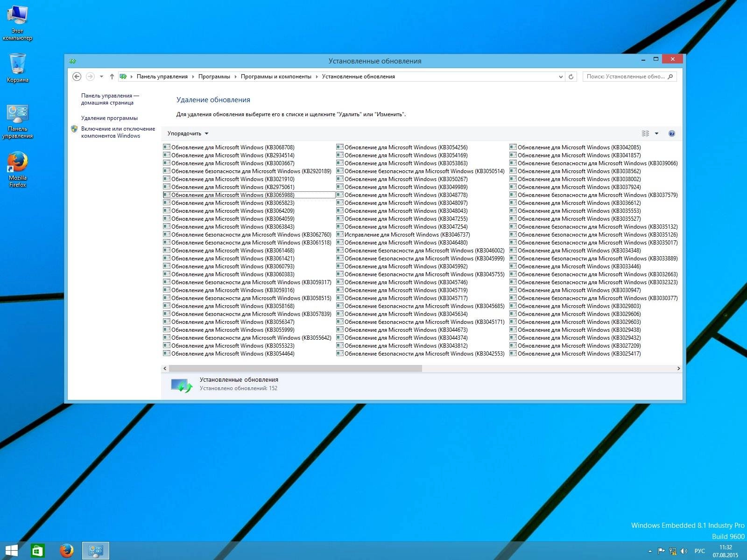The image size is (747, 560).
Task: Select Исправление для Microsoft Windows KB3046737
Action: (x=403, y=235)
